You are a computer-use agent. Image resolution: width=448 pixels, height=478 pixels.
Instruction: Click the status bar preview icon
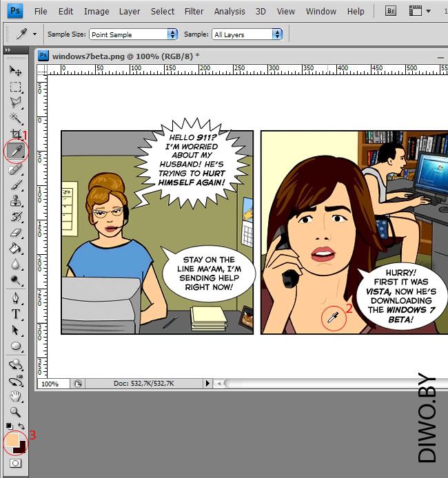tap(78, 384)
